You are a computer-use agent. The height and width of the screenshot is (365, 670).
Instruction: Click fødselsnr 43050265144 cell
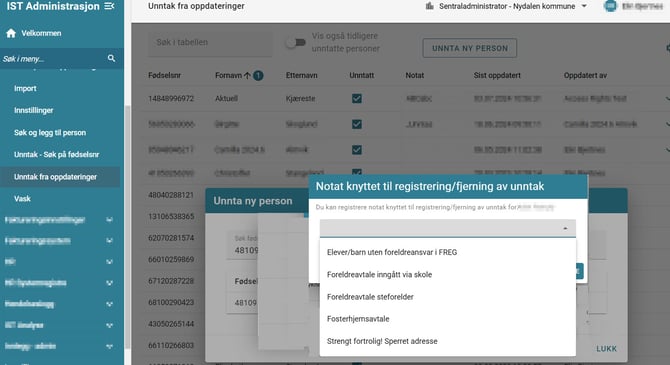point(171,324)
